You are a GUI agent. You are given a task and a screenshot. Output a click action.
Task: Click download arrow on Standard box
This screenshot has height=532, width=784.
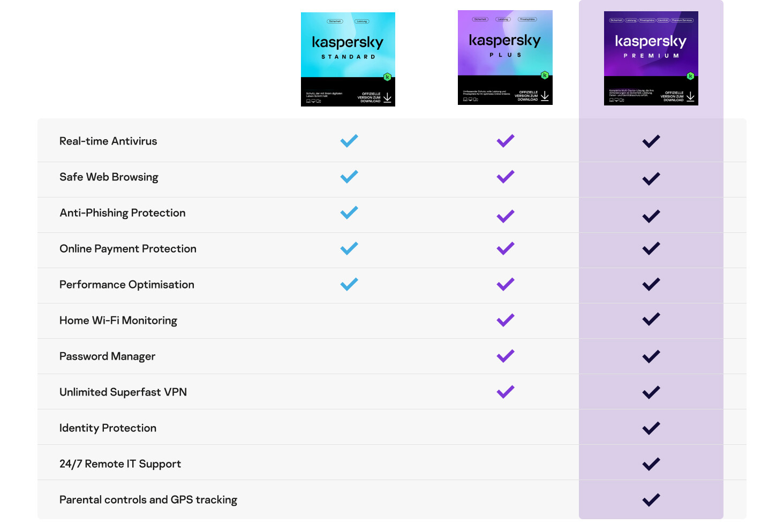(387, 98)
